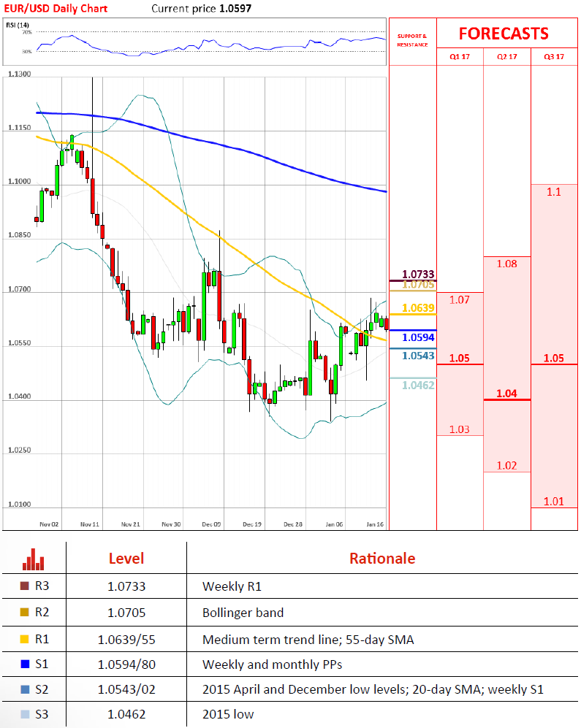
Task: Click the 1.0700 price axis label
Action: click(20, 289)
